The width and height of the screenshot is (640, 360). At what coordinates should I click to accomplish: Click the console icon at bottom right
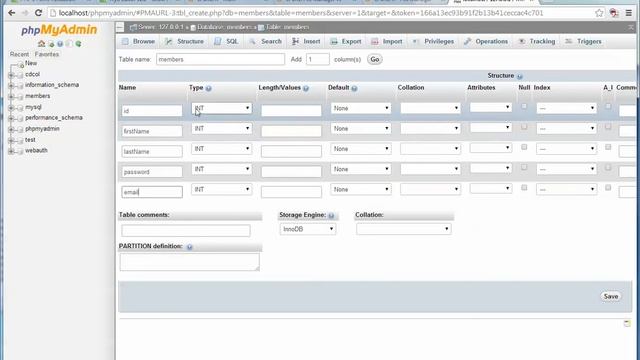point(627,324)
